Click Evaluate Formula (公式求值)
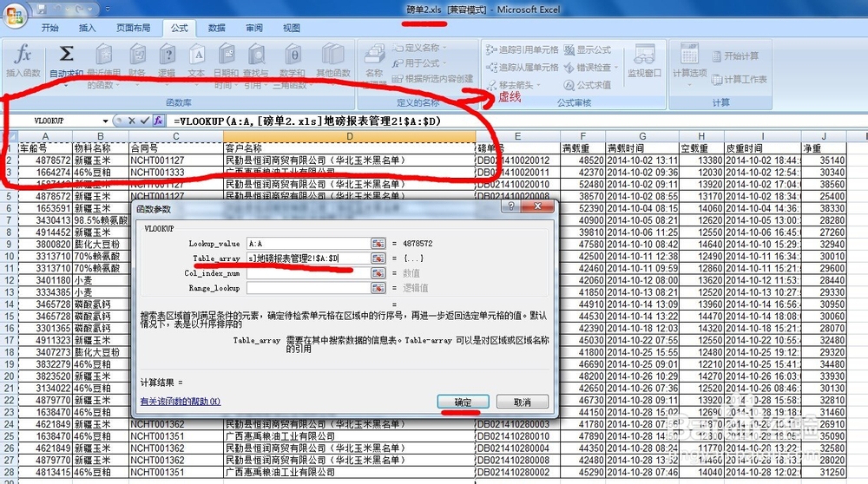The height and width of the screenshot is (484, 868). click(588, 85)
